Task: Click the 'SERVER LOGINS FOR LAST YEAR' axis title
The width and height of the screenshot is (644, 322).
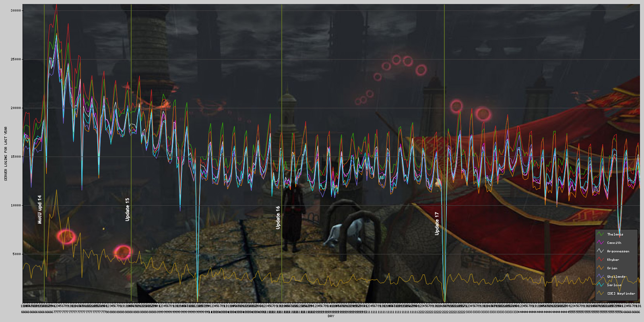Action: click(x=6, y=153)
